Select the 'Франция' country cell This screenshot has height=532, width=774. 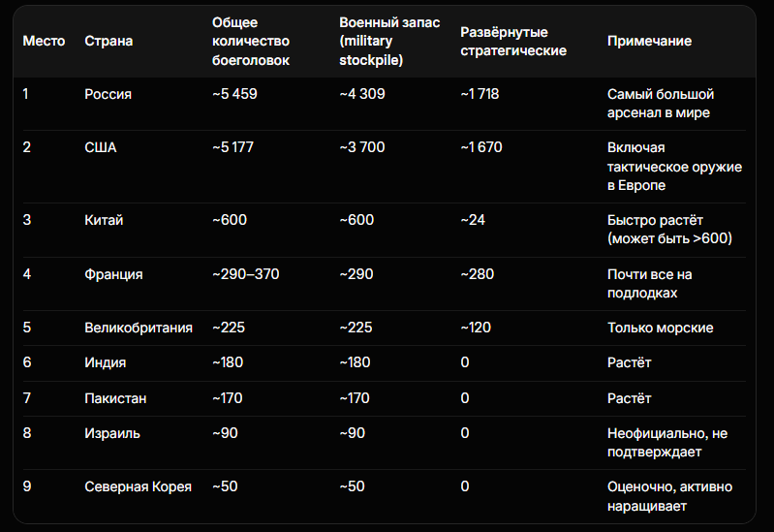click(113, 274)
